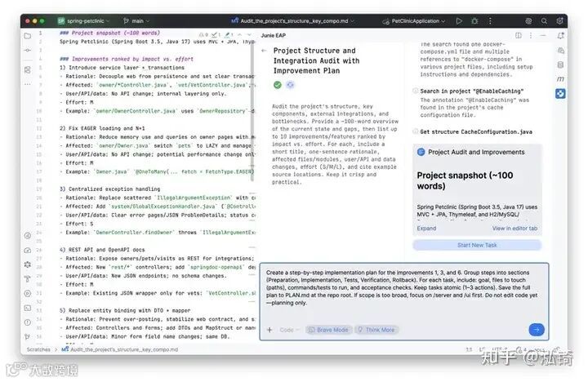Select the highlighted Junie tool window icon
Image resolution: width=588 pixels, height=382 pixels.
click(x=560, y=93)
